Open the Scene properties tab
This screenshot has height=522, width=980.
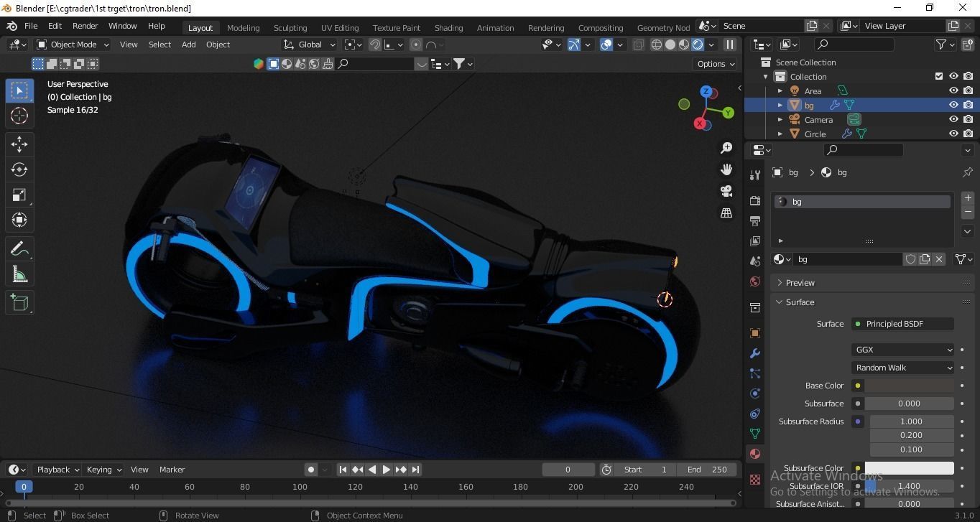(x=754, y=261)
